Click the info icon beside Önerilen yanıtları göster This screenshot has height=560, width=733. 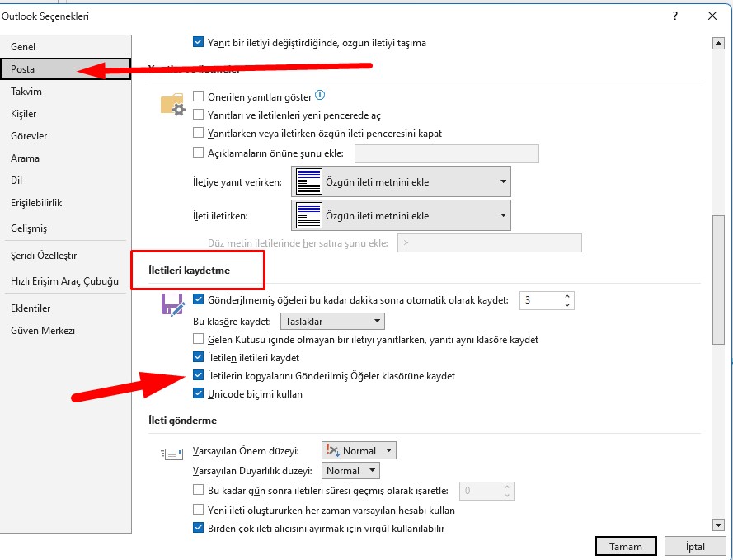(x=320, y=96)
